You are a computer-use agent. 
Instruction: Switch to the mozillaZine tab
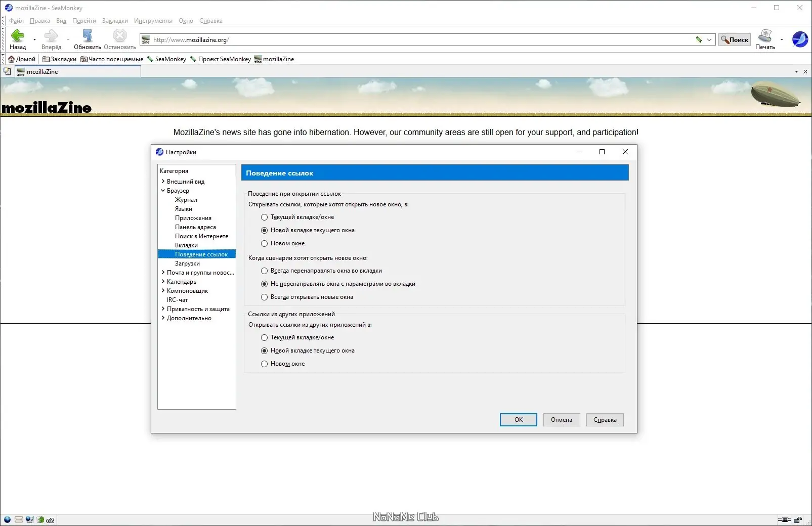(77, 72)
